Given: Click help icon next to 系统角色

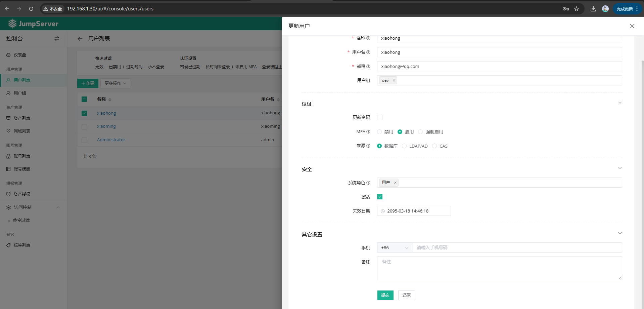Looking at the screenshot, I should pos(368,183).
